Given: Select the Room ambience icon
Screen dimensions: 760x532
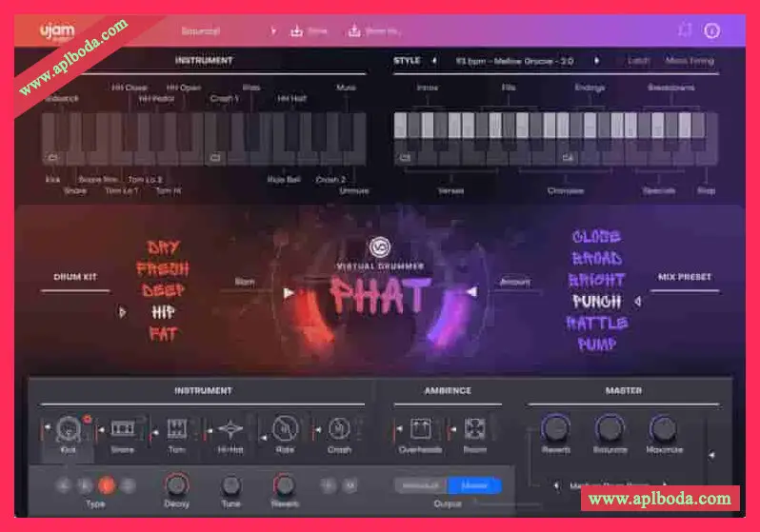Looking at the screenshot, I should tap(474, 429).
